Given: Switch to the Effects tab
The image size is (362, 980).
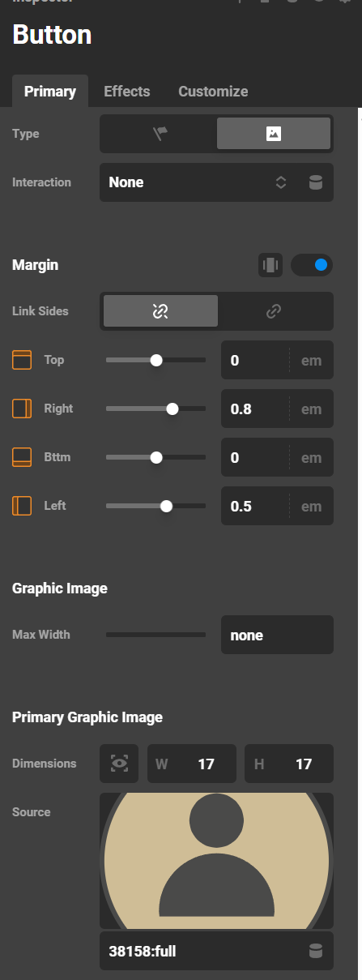Looking at the screenshot, I should 127,92.
